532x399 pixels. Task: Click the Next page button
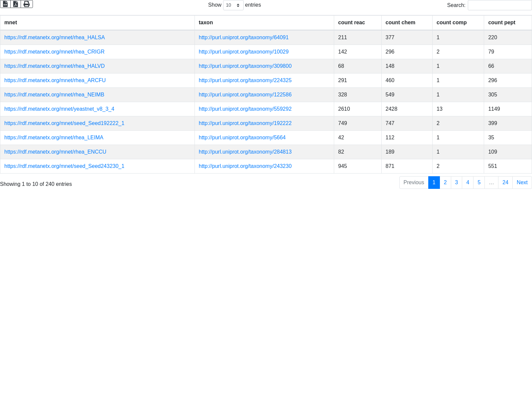click(522, 183)
